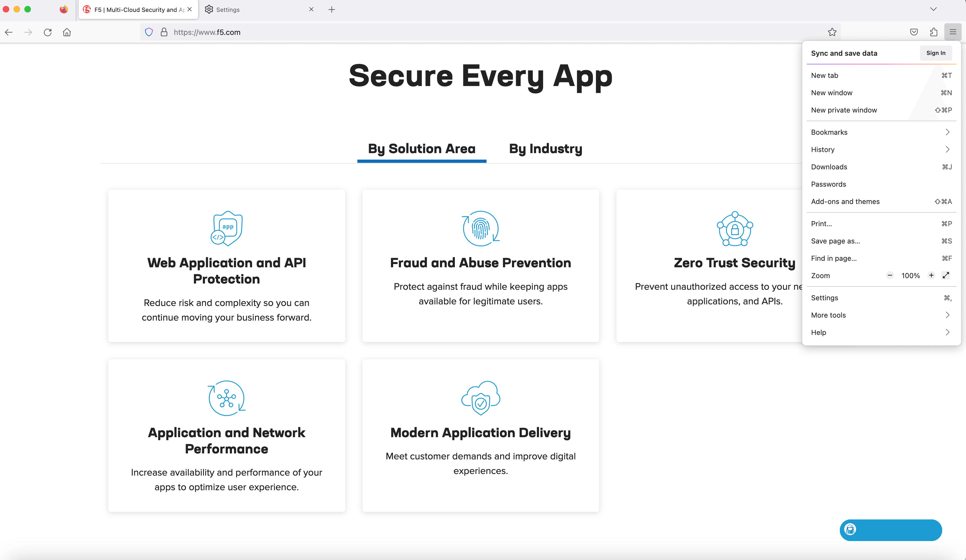Image resolution: width=966 pixels, height=560 pixels.
Task: Select the F5 Multi-Cloud Security tab
Action: 138,9
